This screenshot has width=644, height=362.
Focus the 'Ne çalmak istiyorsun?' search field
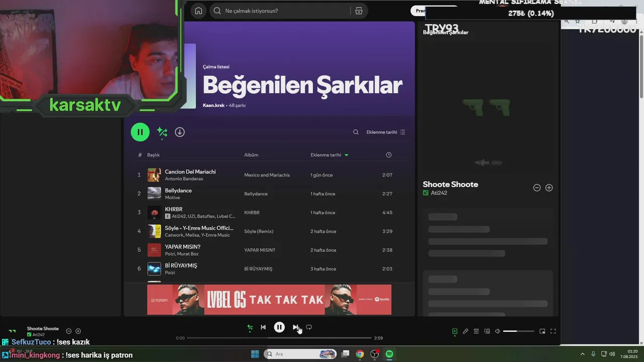(x=280, y=11)
